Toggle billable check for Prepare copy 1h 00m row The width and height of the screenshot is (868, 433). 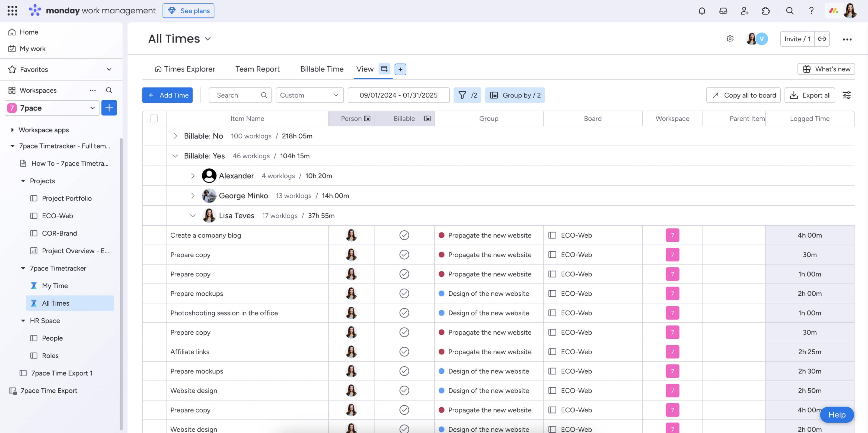[404, 274]
